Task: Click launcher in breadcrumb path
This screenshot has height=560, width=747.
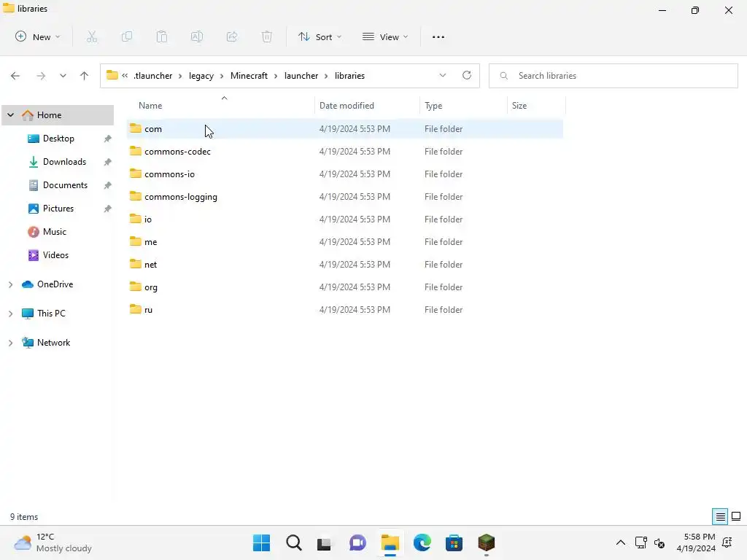Action: [x=301, y=76]
